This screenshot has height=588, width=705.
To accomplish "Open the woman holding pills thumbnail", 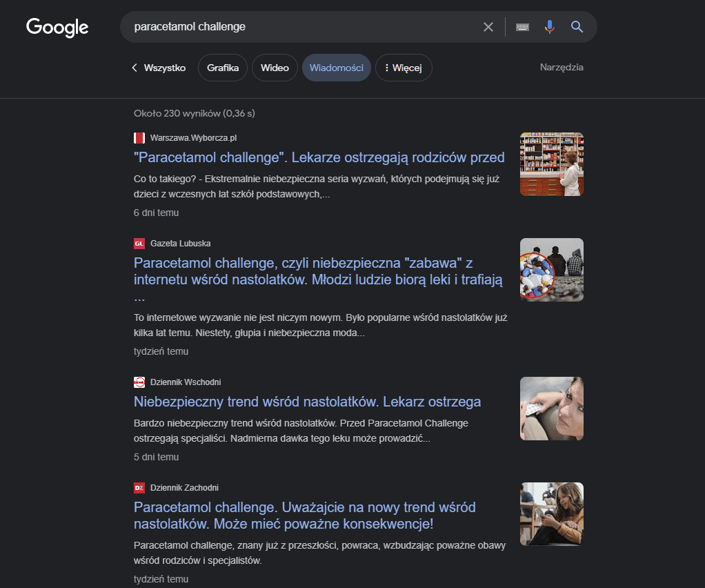I will (x=552, y=409).
